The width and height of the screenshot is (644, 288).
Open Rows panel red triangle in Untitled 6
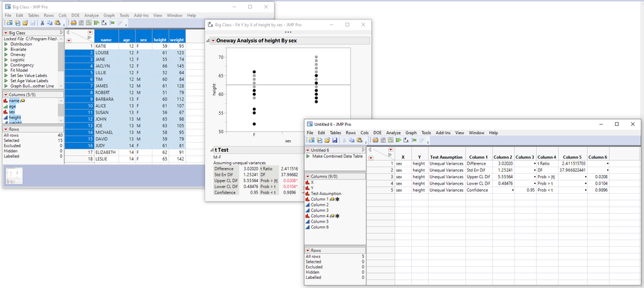[308, 250]
